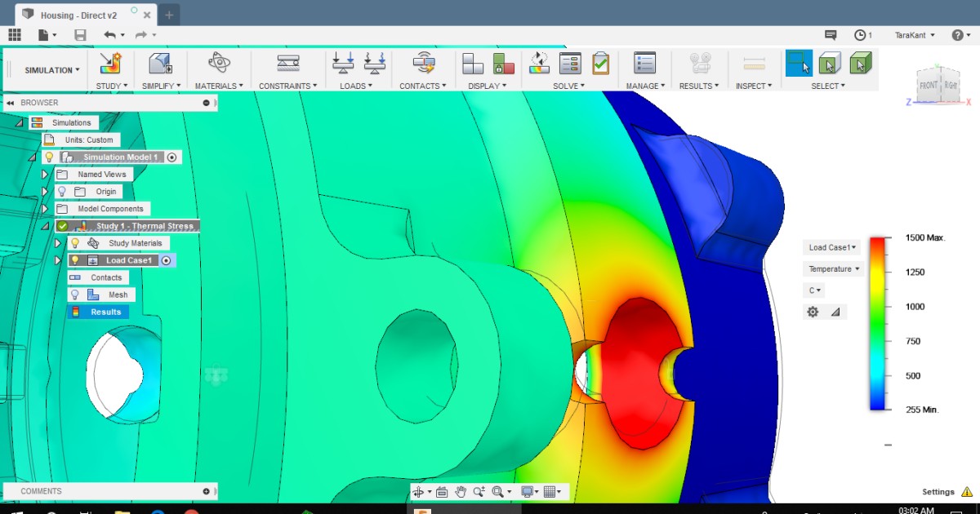Click the SIMULATION workspace switcher button
Viewport: 980px width, 514px height.
(x=51, y=70)
